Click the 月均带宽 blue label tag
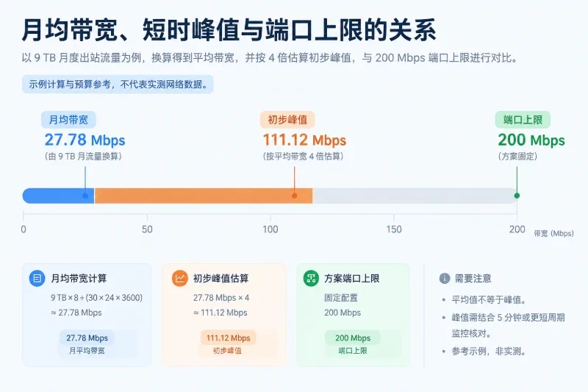 pos(68,120)
